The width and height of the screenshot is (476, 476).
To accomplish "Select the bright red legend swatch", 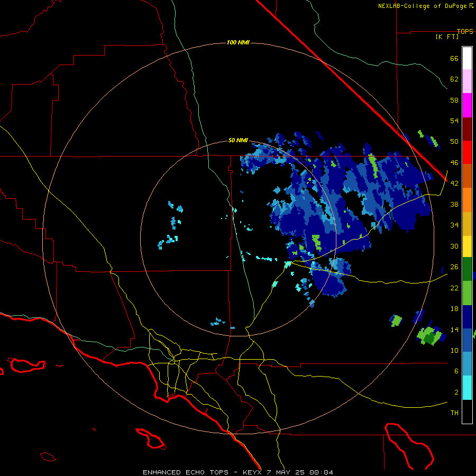I will click(x=467, y=152).
